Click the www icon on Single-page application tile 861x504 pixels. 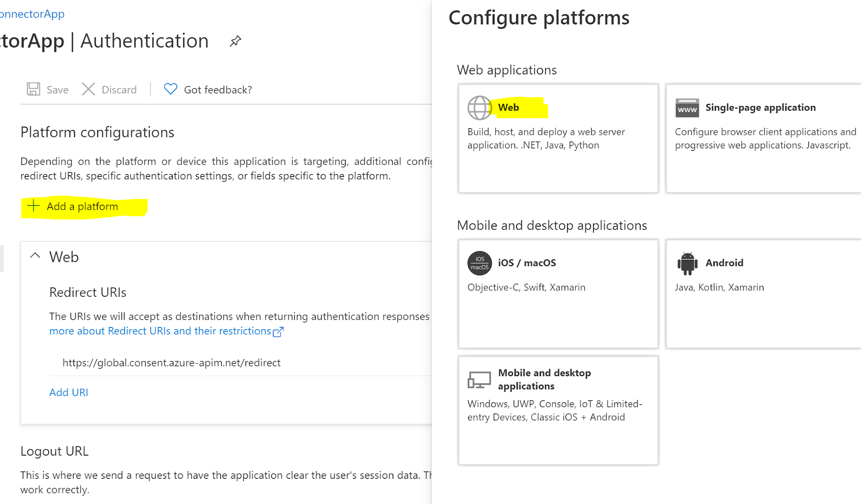coord(687,108)
